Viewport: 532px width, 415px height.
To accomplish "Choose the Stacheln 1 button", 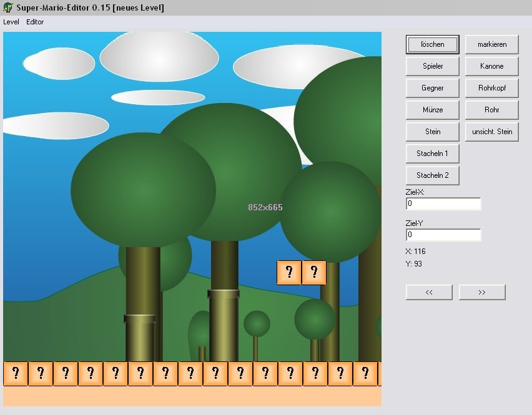I will pyautogui.click(x=433, y=154).
